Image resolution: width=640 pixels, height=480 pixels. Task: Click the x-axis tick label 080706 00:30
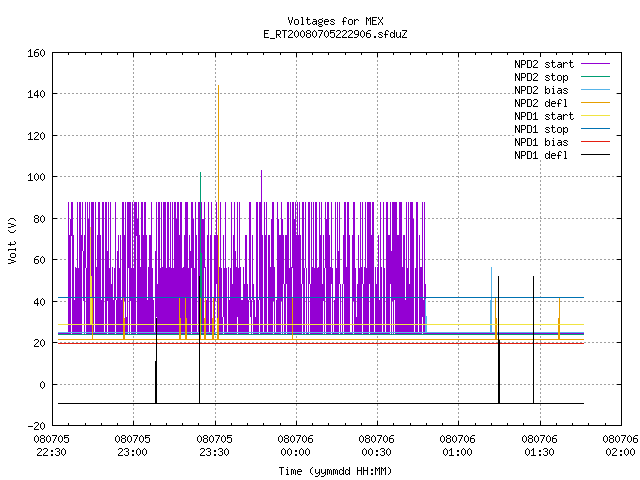pyautogui.click(x=377, y=445)
